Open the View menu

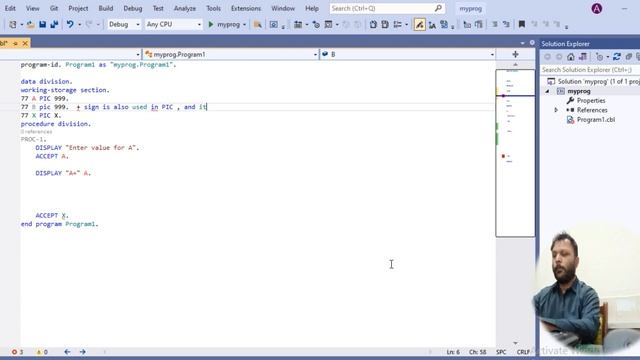(x=33, y=8)
